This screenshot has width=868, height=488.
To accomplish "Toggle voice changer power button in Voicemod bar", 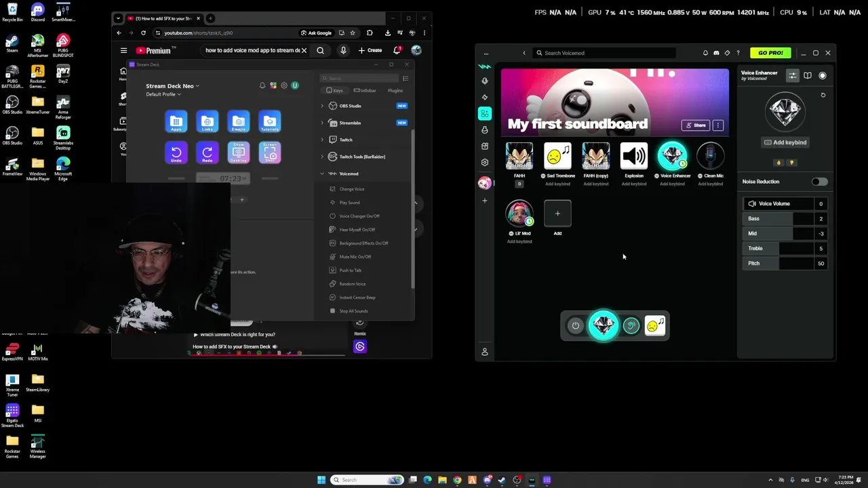I will [x=576, y=326].
